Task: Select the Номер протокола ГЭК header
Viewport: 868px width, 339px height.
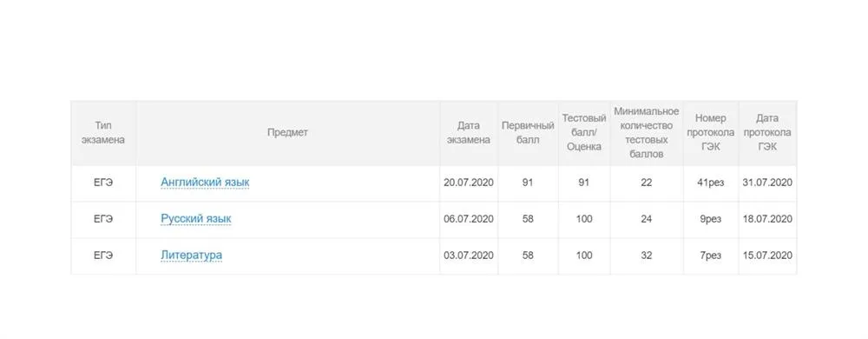Action: click(x=711, y=133)
